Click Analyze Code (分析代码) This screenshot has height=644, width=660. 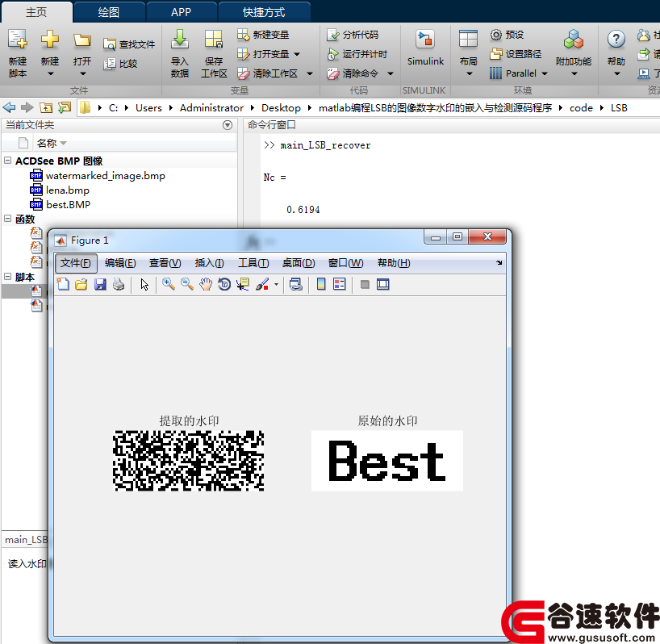(353, 35)
